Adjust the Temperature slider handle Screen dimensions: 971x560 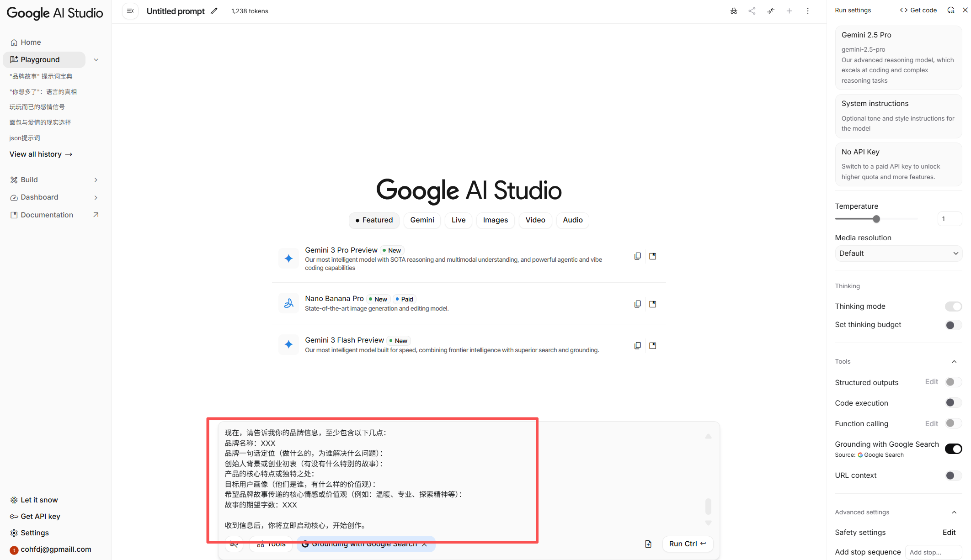click(x=876, y=219)
